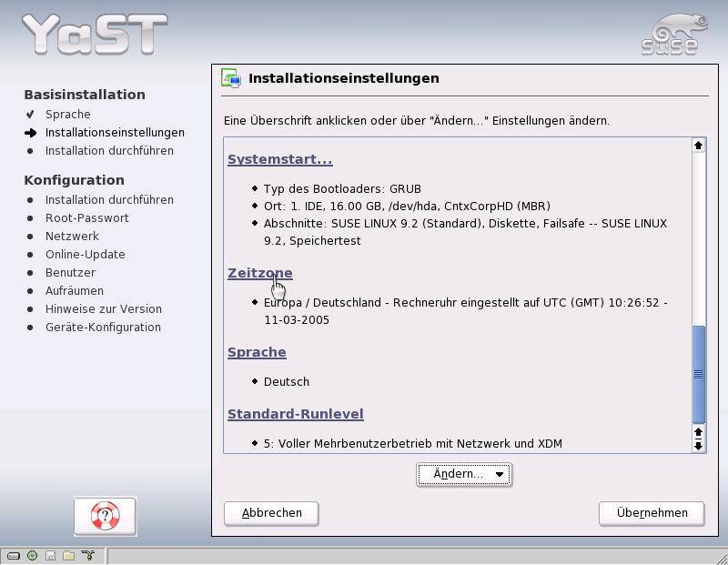This screenshot has width=728, height=565.
Task: Click the Abbrechen button
Action: (271, 513)
